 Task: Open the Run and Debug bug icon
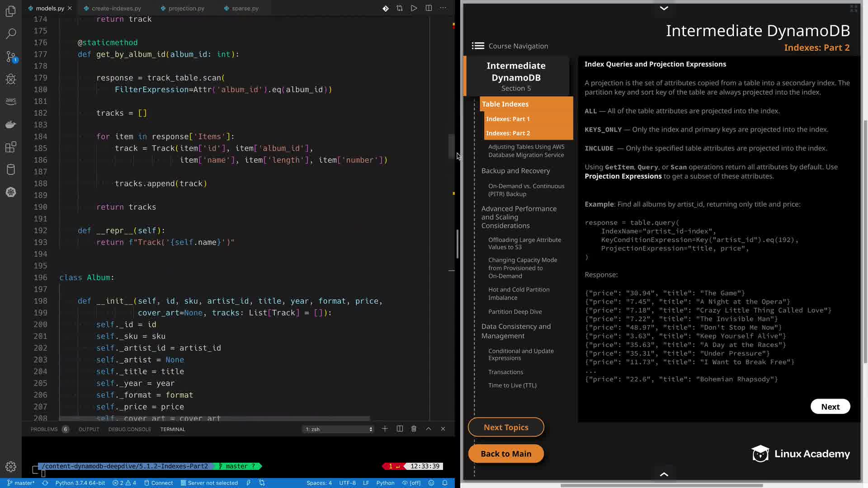pyautogui.click(x=11, y=80)
